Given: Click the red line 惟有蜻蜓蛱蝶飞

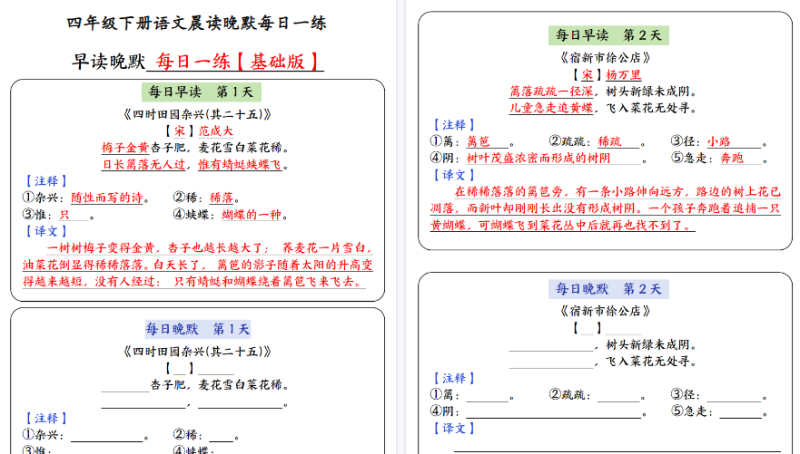Looking at the screenshot, I should 240,164.
